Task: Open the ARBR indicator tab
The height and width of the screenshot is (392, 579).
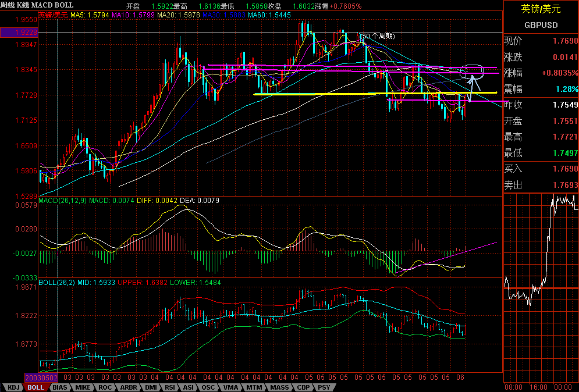Action: tap(129, 387)
